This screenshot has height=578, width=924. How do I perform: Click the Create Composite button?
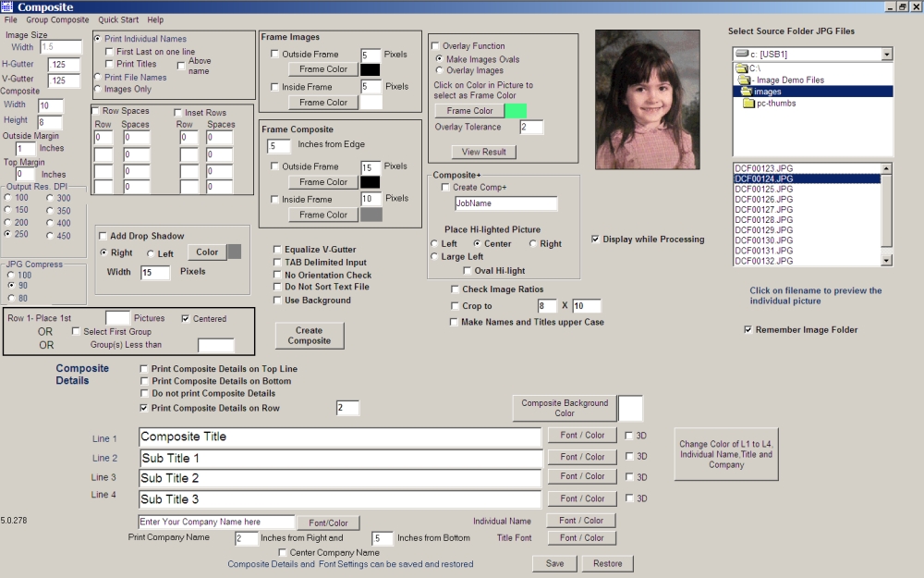tap(310, 336)
